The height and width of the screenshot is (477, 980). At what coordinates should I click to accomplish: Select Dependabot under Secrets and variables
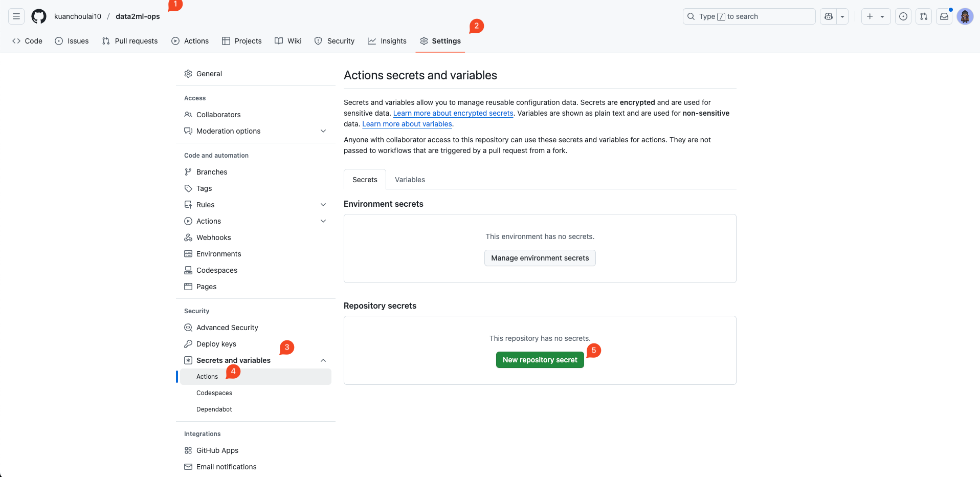pos(256,409)
